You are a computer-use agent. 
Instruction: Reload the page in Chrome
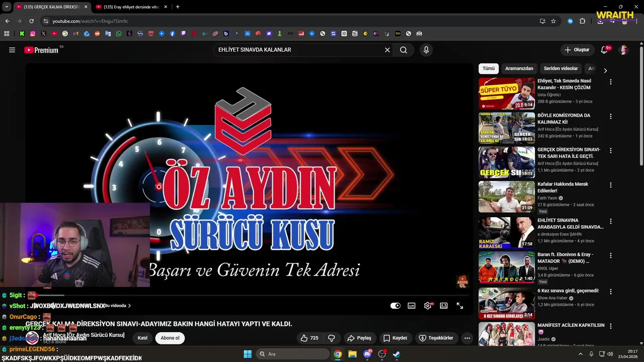click(31, 21)
